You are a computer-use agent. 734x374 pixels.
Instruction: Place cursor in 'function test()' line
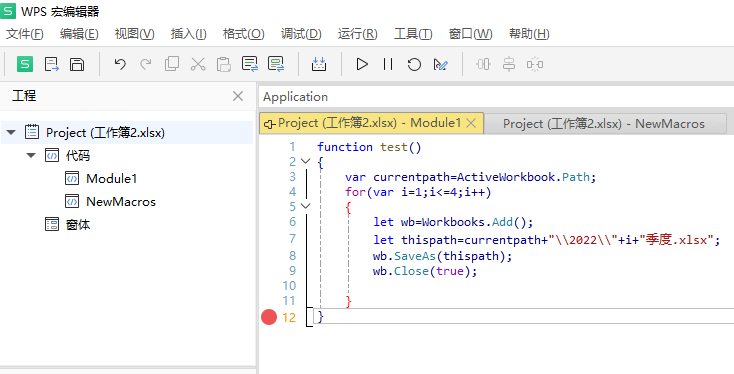click(369, 147)
